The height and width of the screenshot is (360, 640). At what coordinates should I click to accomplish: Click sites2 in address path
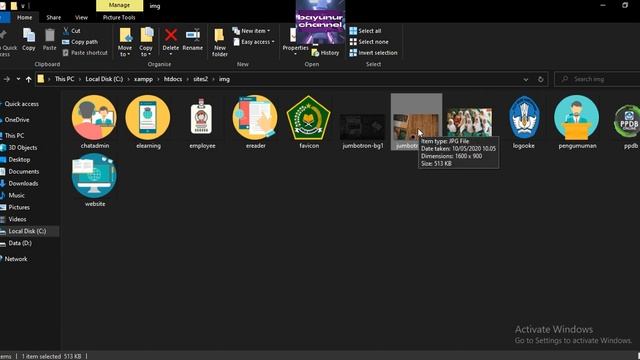[x=200, y=79]
